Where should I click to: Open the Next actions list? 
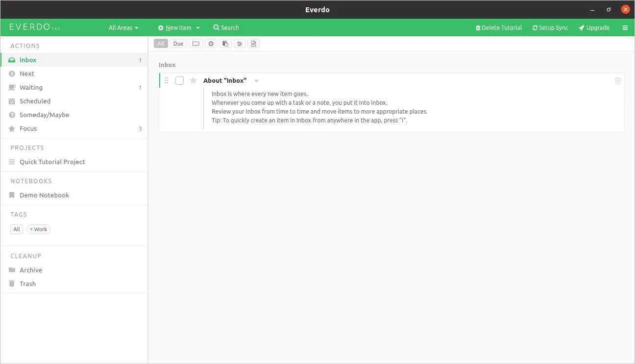point(73,73)
